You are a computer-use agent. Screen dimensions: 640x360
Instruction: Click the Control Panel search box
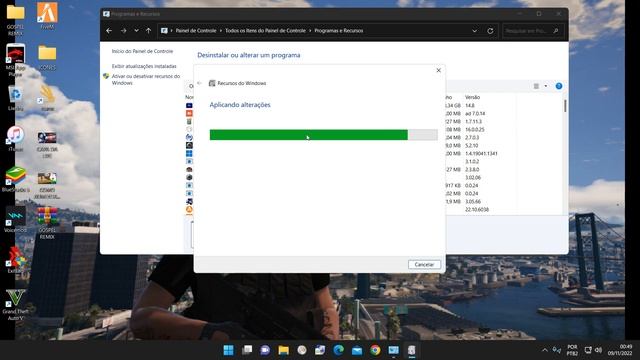click(533, 31)
